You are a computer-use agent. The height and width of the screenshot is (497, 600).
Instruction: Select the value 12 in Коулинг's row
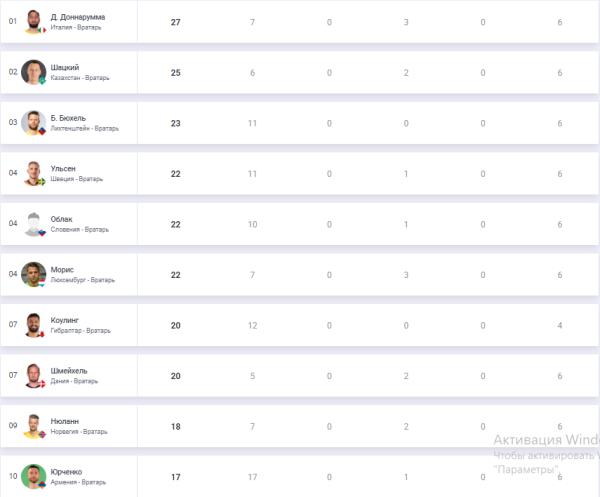point(253,325)
